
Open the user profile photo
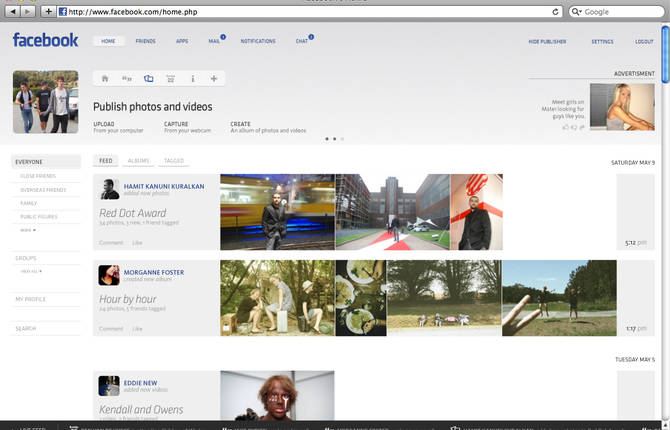coord(45,102)
